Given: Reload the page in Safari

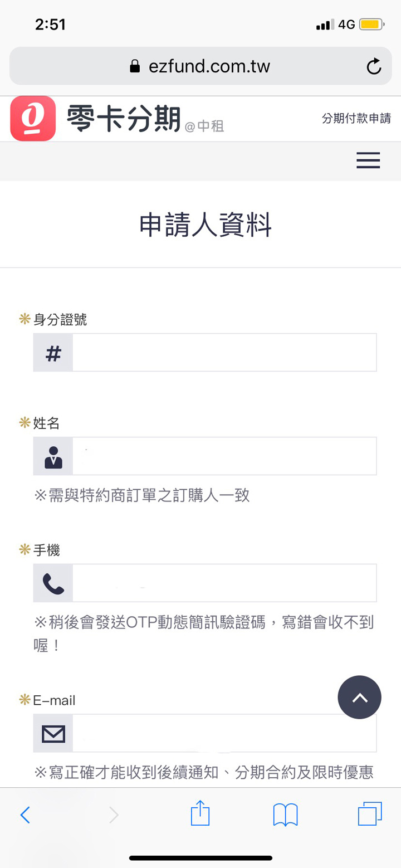Looking at the screenshot, I should [x=374, y=66].
